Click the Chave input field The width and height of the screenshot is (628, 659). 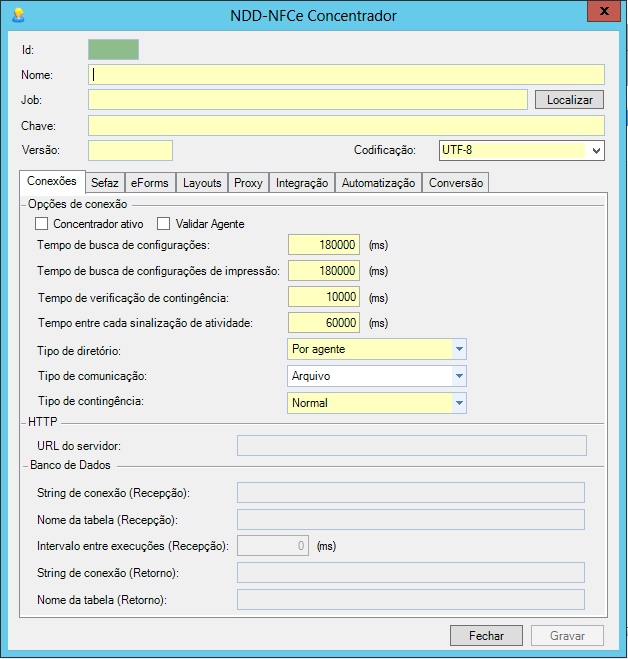346,126
